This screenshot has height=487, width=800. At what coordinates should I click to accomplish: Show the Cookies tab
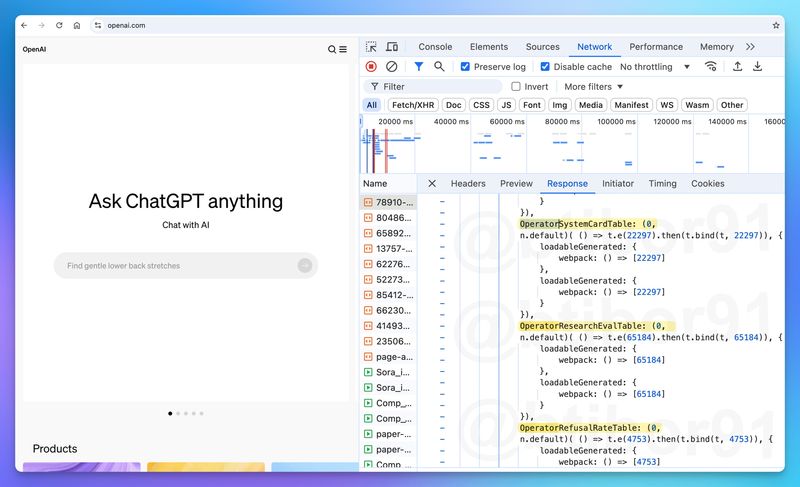click(707, 184)
